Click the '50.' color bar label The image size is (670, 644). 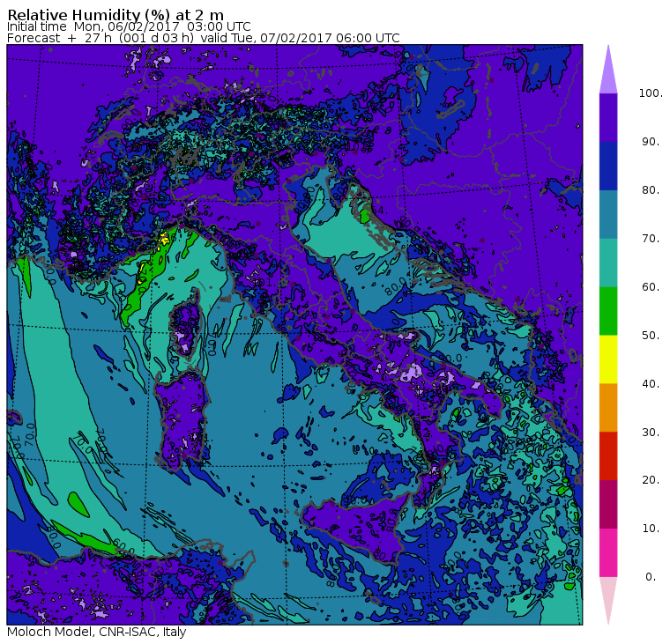point(651,336)
